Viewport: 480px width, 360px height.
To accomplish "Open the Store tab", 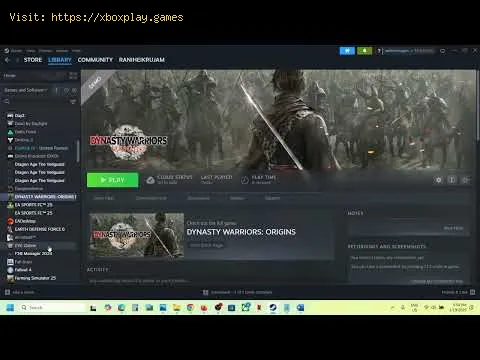I will [x=33, y=60].
